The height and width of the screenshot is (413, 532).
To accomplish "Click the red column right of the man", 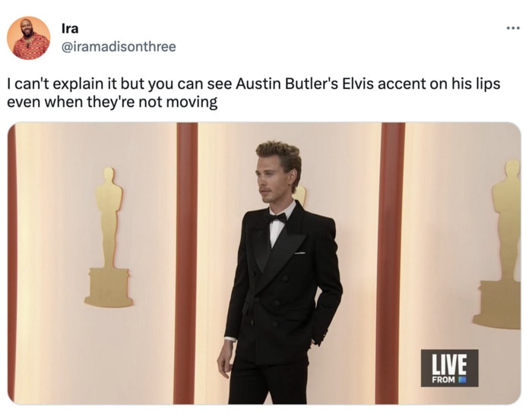I will click(x=390, y=263).
